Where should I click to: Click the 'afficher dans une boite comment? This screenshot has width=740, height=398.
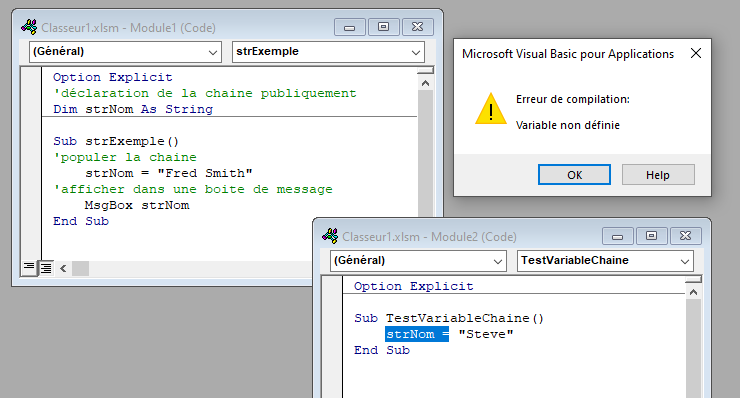[193, 190]
